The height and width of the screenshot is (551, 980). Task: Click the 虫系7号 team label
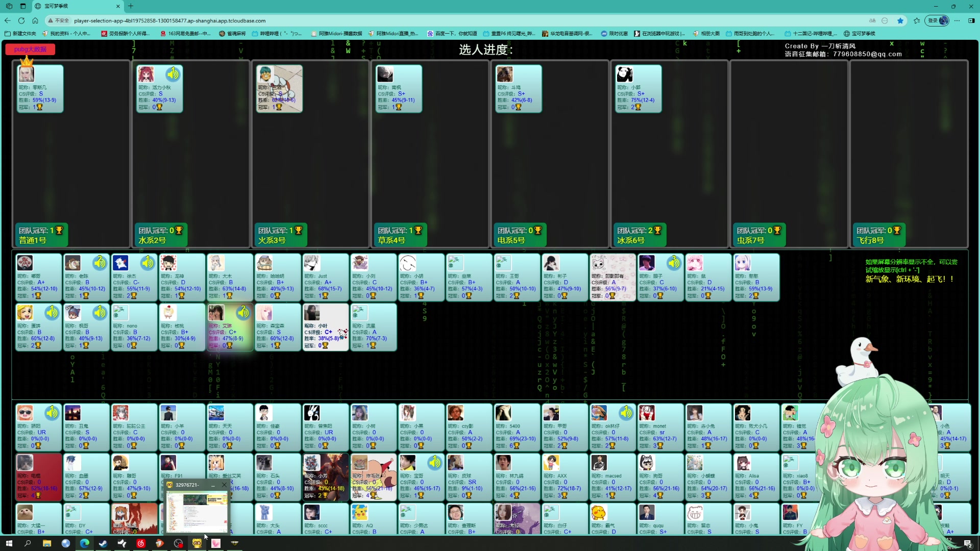point(750,240)
